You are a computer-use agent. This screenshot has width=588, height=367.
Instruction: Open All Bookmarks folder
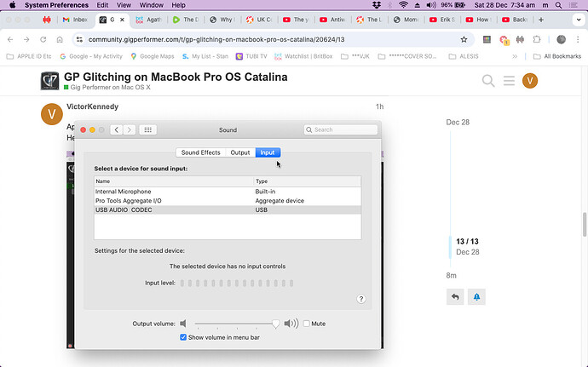[557, 56]
